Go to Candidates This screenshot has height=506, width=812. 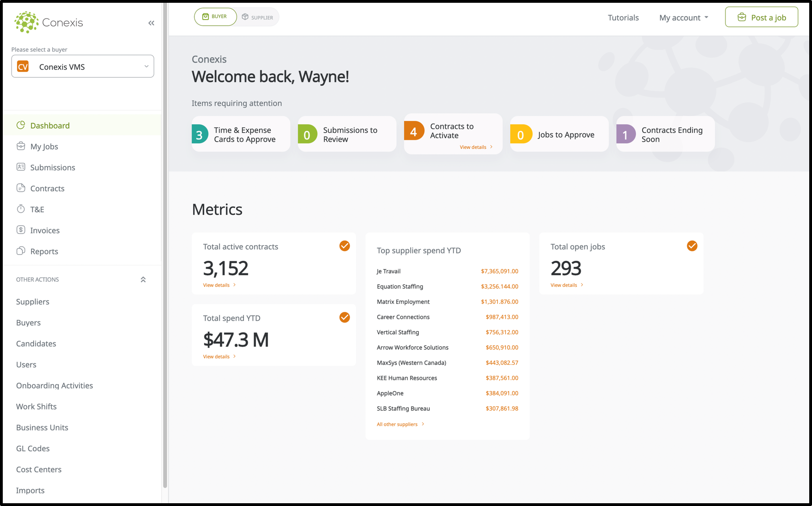click(36, 343)
